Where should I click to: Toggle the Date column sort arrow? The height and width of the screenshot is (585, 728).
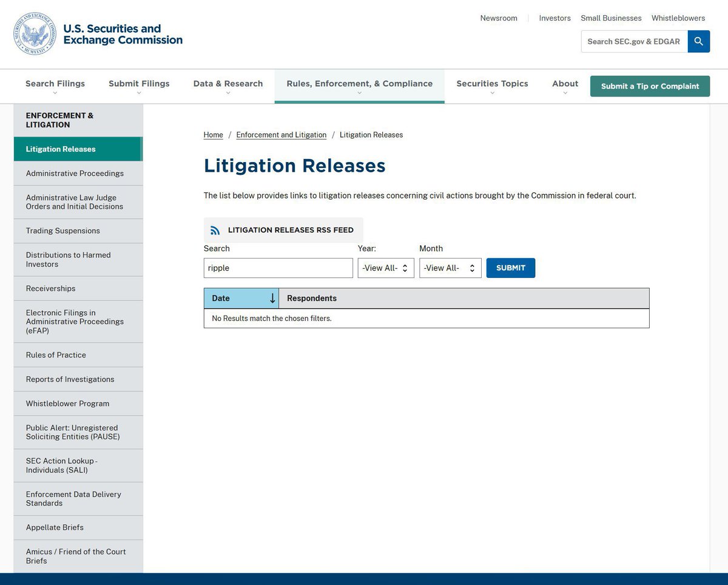272,298
